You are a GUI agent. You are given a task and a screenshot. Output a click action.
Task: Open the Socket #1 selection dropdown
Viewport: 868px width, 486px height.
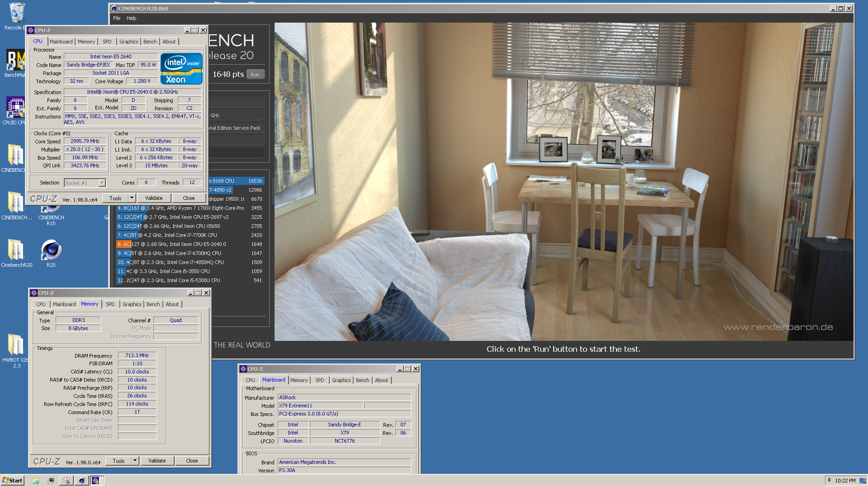pyautogui.click(x=102, y=183)
